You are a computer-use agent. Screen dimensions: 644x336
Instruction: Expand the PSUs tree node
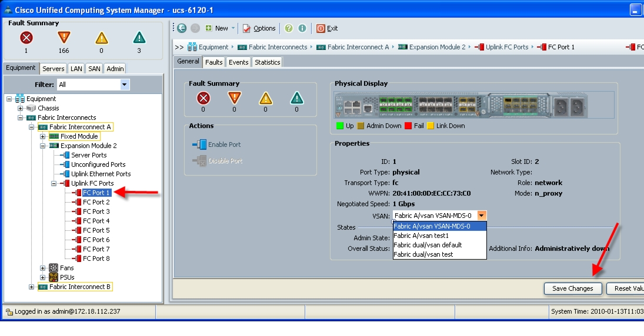pyautogui.click(x=42, y=277)
